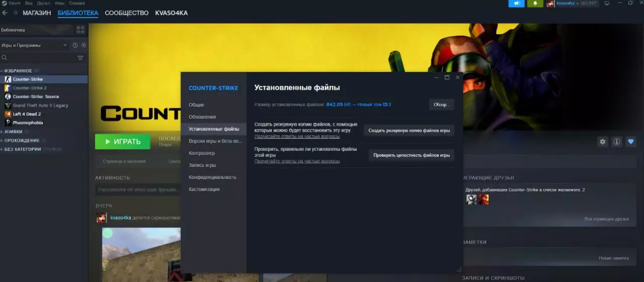Toggle the favorite heart icon

[x=631, y=142]
